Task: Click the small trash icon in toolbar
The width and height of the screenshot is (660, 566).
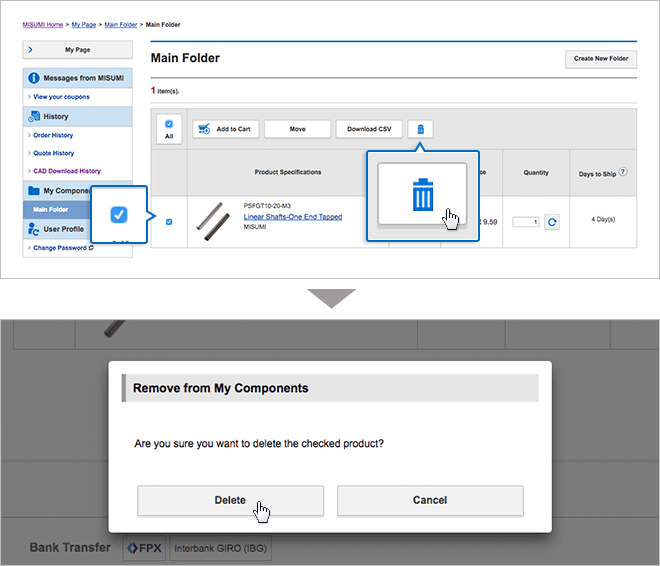Action: tap(421, 129)
